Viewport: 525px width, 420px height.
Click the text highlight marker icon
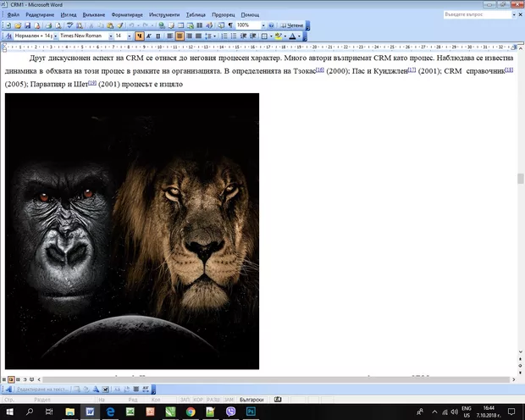(x=278, y=36)
